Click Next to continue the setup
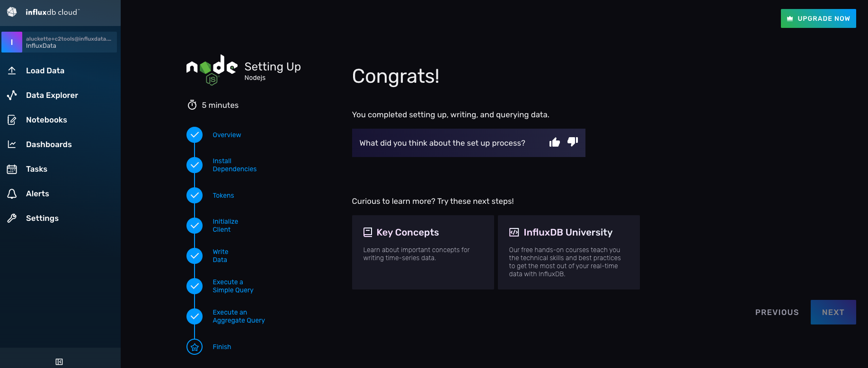 (833, 312)
